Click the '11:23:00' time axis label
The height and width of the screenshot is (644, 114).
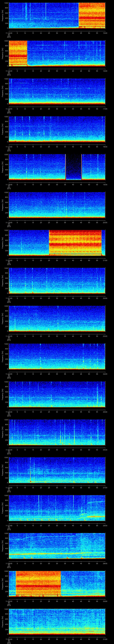click(9, 374)
